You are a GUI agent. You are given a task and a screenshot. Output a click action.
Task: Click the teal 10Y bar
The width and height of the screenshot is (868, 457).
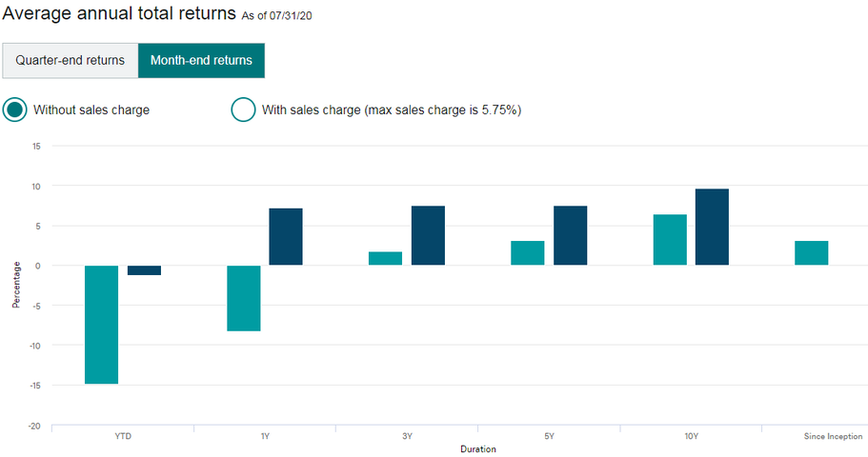tap(670, 240)
